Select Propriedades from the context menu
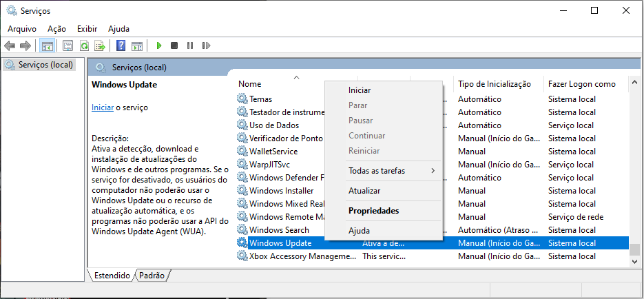 click(x=373, y=211)
